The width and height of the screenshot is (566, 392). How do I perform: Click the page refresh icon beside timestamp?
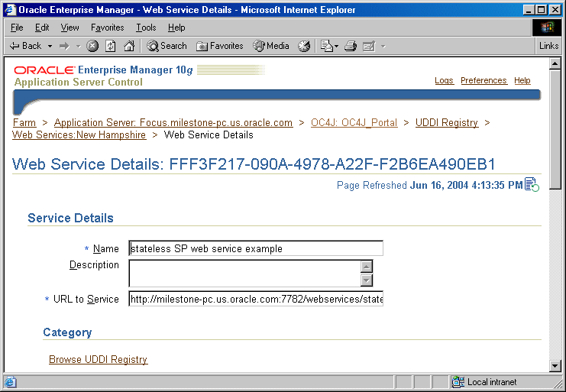(x=532, y=185)
